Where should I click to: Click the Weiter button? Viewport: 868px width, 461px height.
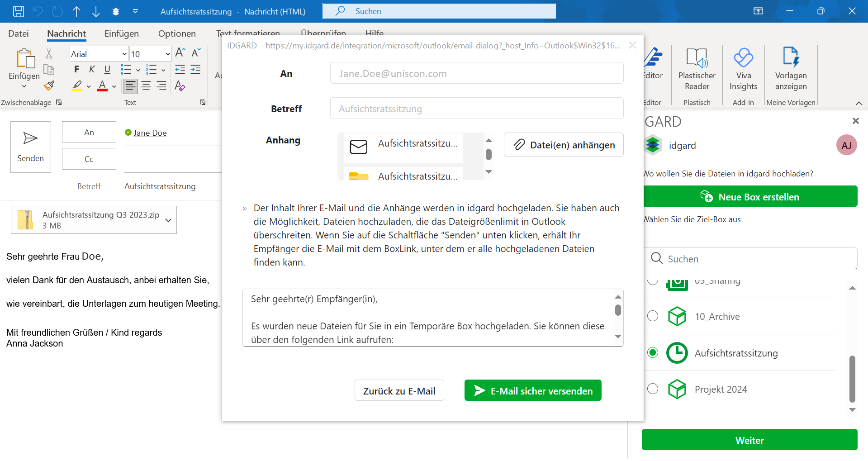pyautogui.click(x=749, y=440)
